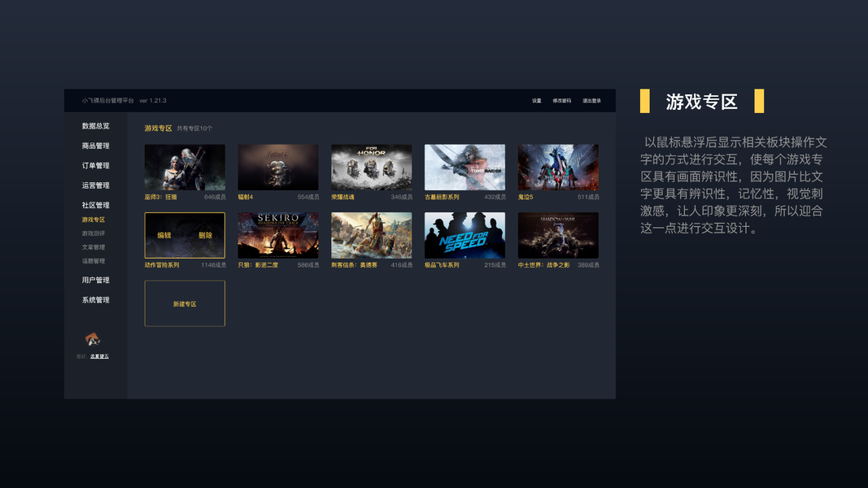Click the 巫师3：狂猎 title text
Image resolution: width=868 pixels, height=488 pixels.
160,197
